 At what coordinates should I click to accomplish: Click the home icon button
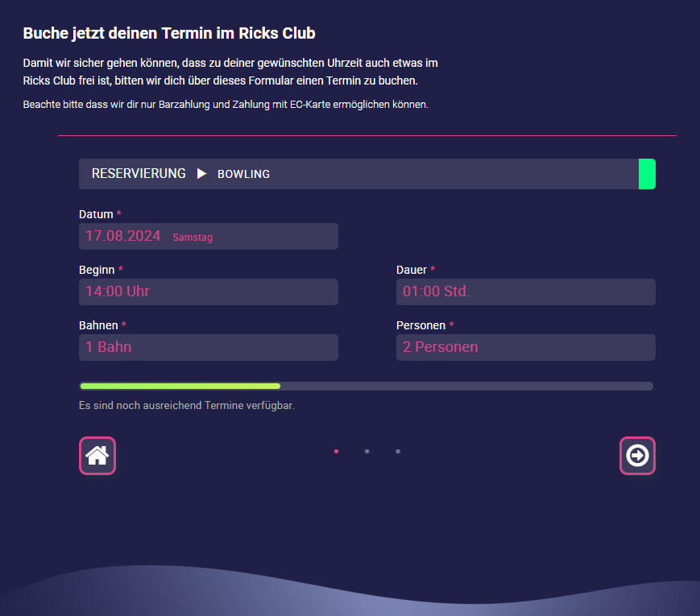(97, 456)
